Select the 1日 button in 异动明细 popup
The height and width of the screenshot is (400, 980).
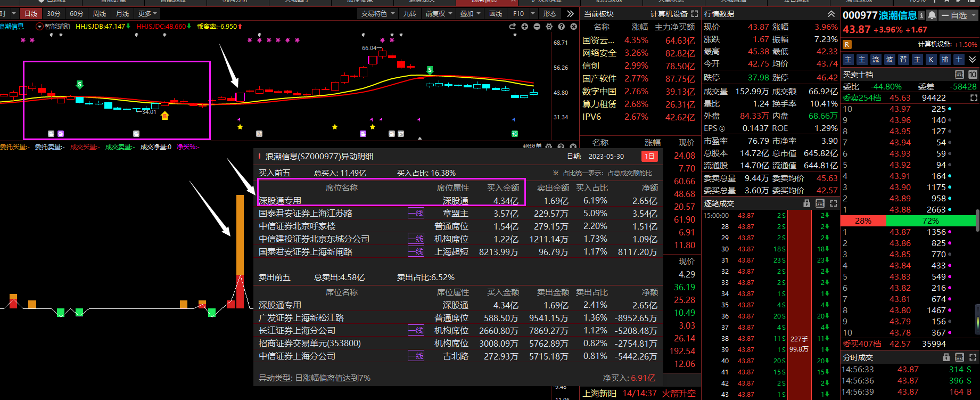[649, 157]
